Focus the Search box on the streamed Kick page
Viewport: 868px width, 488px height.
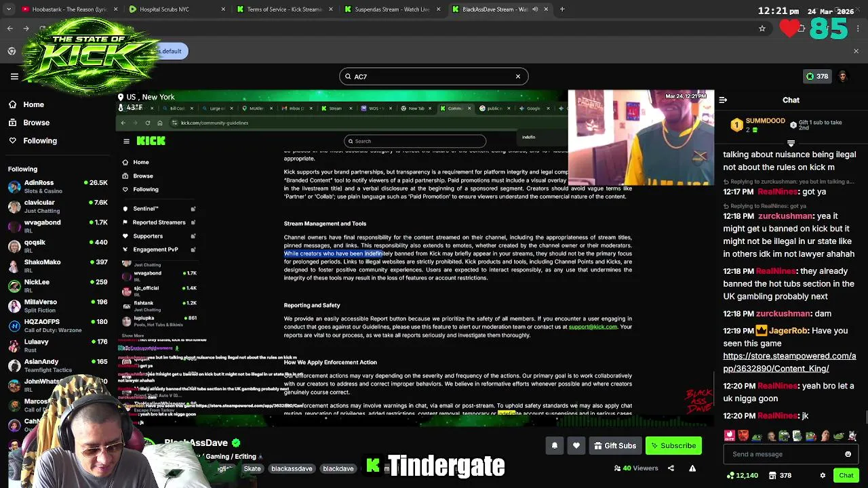[415, 141]
